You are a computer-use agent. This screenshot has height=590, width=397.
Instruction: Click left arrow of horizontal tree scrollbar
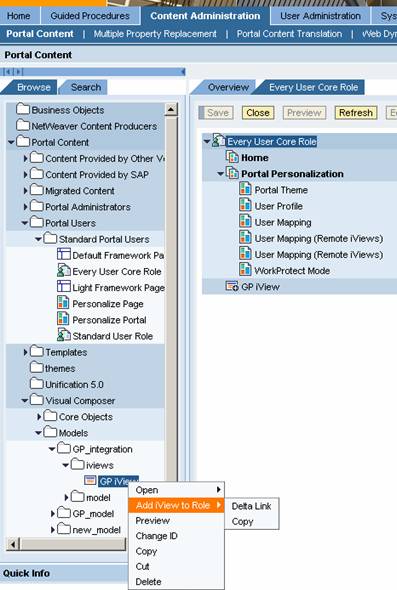coord(14,544)
